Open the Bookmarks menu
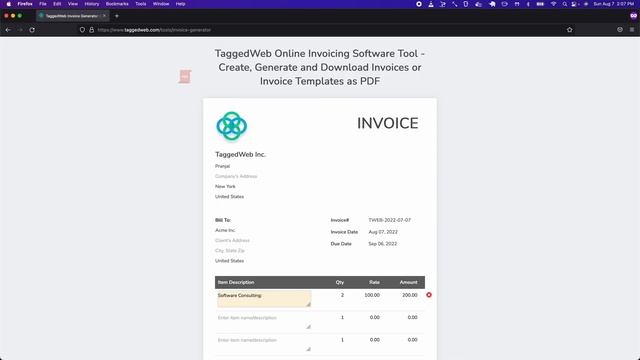The width and height of the screenshot is (640, 360). pyautogui.click(x=117, y=4)
